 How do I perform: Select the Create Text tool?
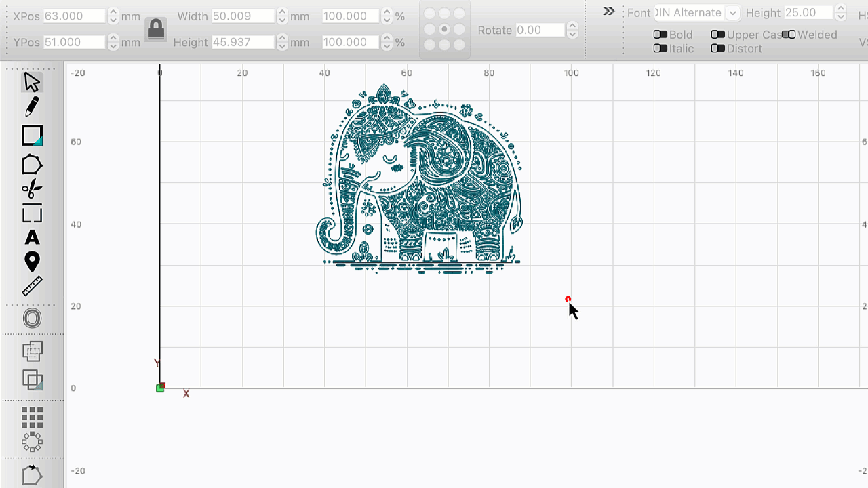pyautogui.click(x=32, y=238)
